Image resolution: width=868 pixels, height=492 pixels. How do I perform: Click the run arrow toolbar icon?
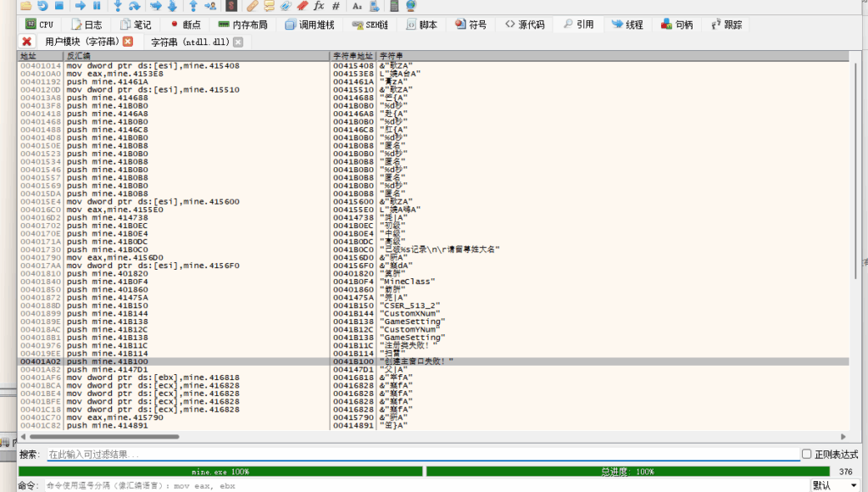[x=79, y=6]
